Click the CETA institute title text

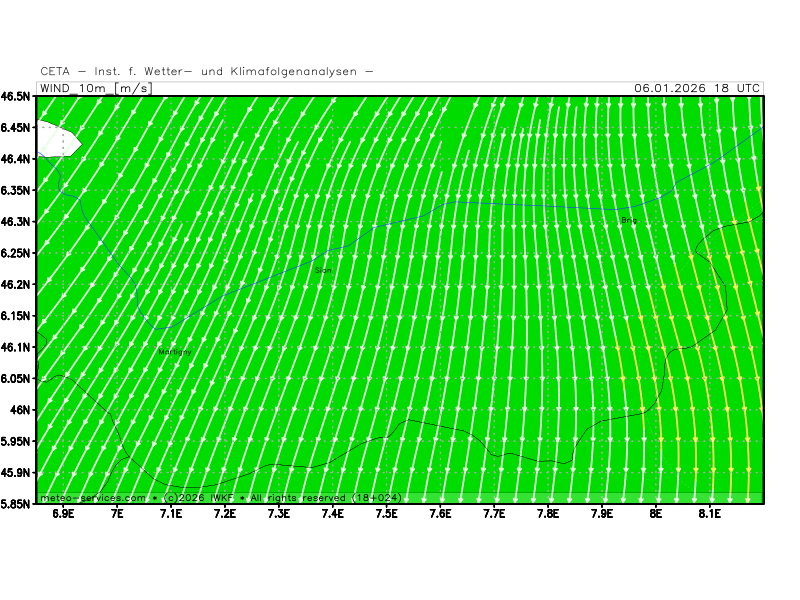(207, 71)
